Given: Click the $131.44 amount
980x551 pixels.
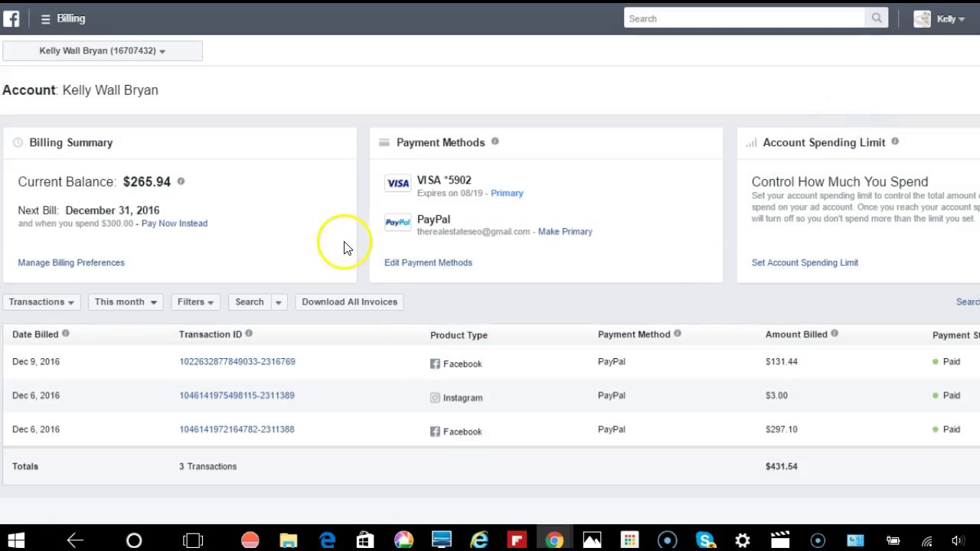Looking at the screenshot, I should point(782,361).
